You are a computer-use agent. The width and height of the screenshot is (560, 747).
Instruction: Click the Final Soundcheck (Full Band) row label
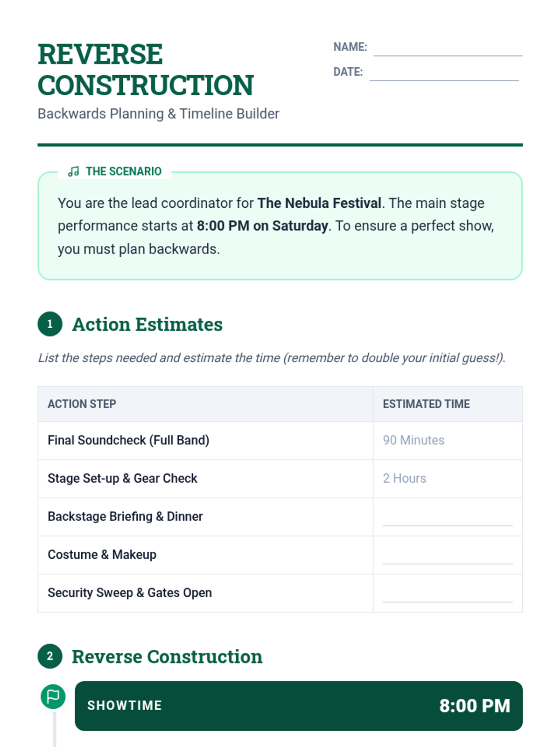128,440
